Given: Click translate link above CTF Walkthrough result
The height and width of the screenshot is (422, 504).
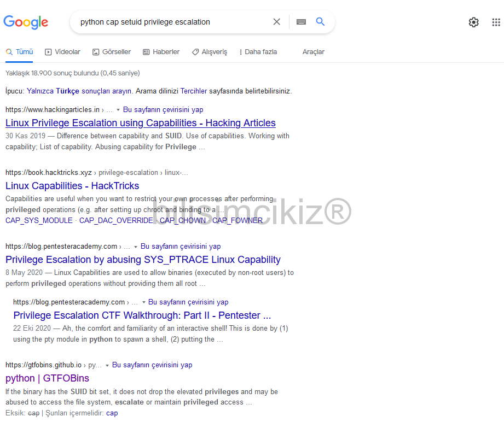Looking at the screenshot, I should click(188, 302).
